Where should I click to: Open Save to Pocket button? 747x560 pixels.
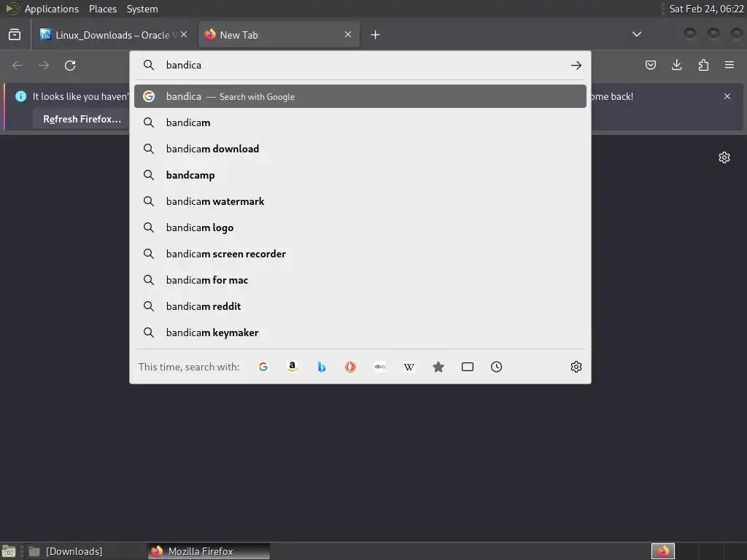[650, 65]
